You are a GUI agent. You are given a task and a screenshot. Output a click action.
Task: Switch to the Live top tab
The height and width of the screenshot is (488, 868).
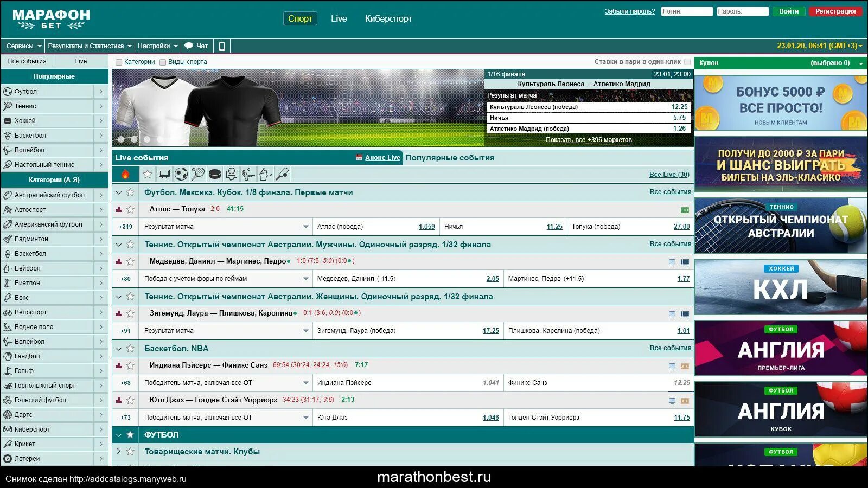click(339, 18)
